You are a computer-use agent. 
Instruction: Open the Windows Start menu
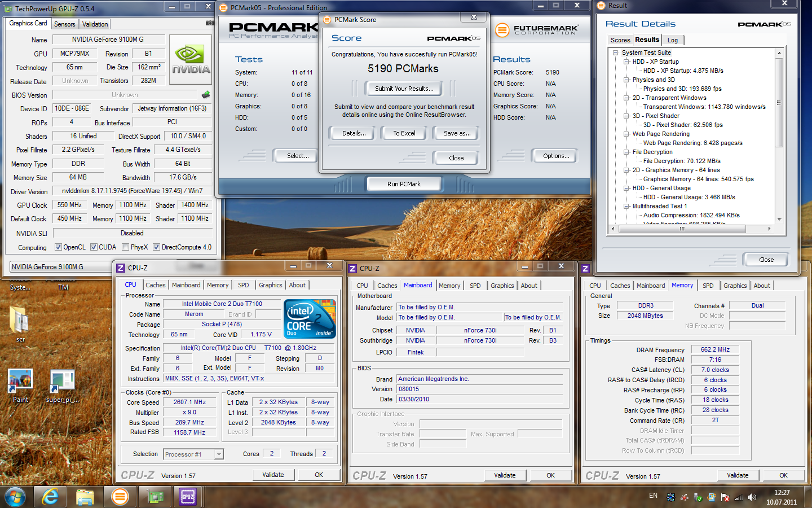point(15,497)
